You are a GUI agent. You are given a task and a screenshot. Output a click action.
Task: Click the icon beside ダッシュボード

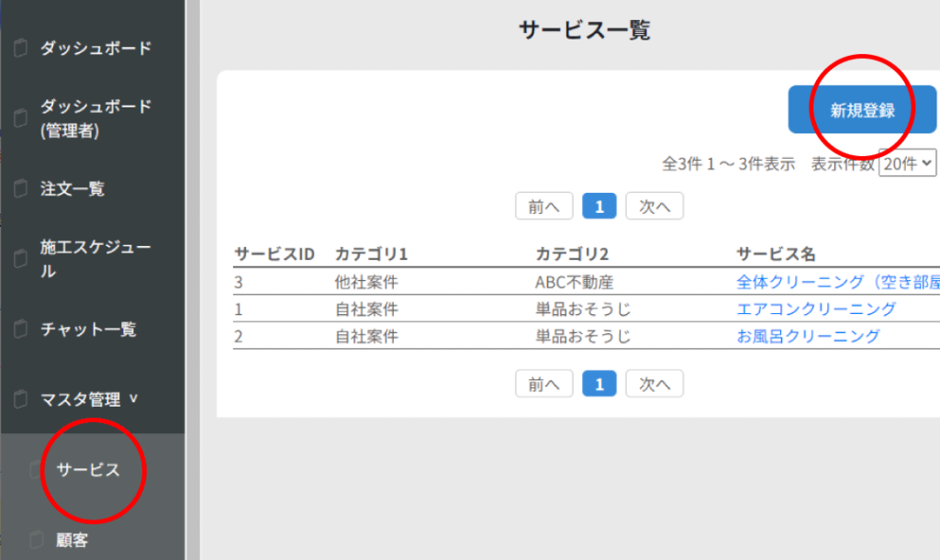click(x=21, y=48)
